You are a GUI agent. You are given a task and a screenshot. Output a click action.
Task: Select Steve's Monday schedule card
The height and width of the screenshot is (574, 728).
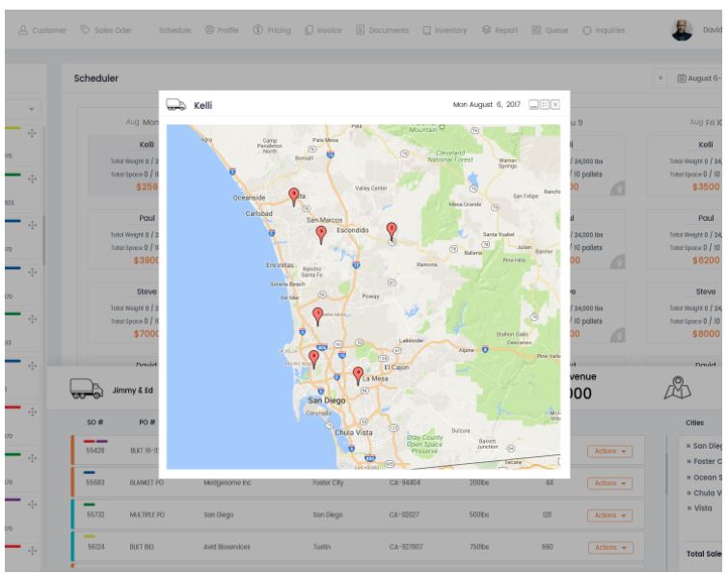tap(123, 313)
